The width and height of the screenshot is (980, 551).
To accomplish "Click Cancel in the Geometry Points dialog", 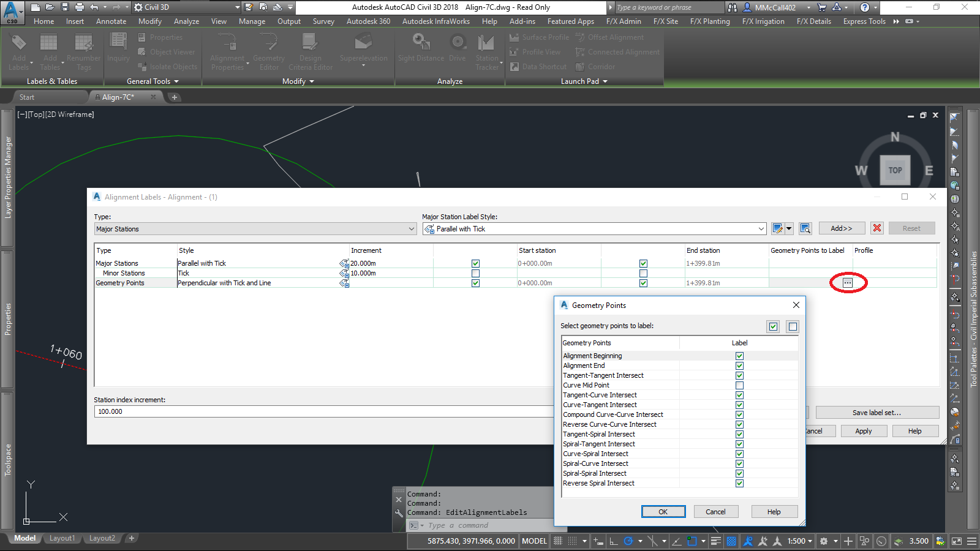I will [x=715, y=512].
